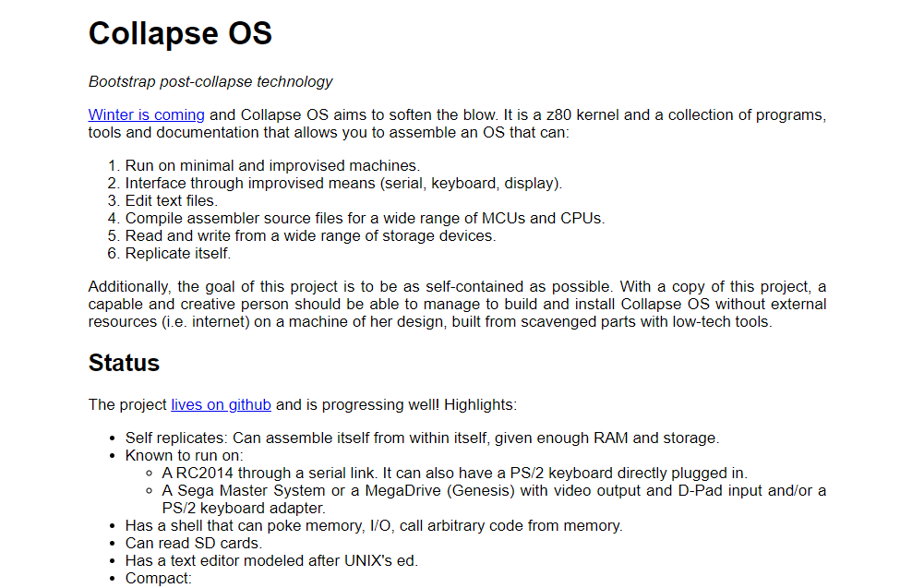Click list item "Interface through improvised means"
Image resolution: width=900 pixels, height=588 pixels.
tap(343, 183)
